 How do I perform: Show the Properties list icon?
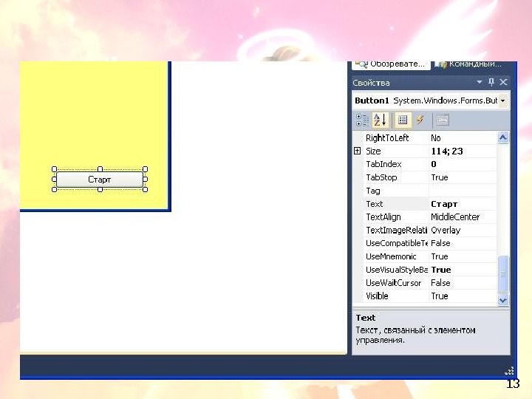[403, 120]
